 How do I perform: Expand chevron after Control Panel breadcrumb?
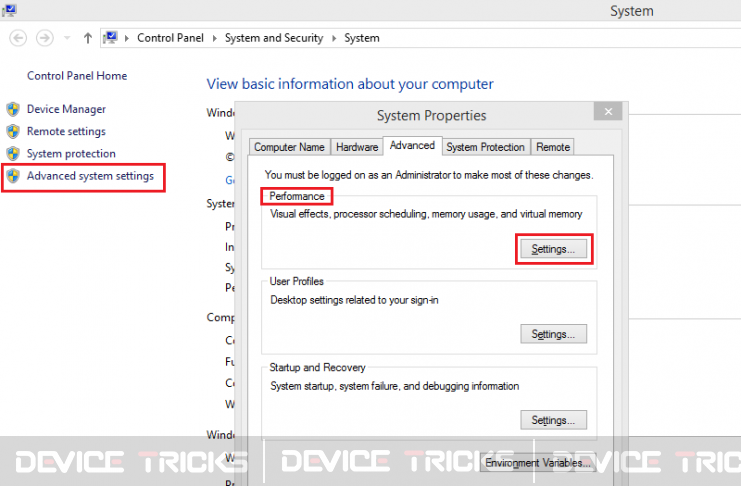(x=215, y=38)
